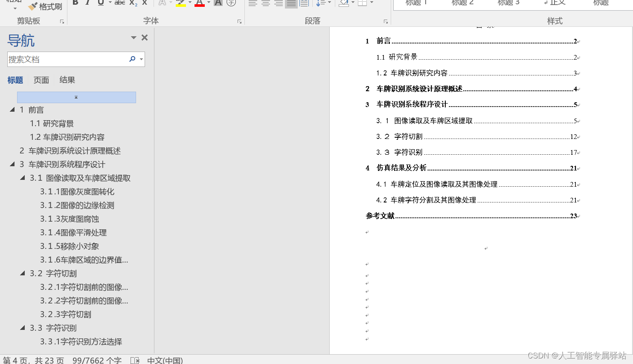
Task: Switch to 结果 tab in navigation
Action: point(67,80)
